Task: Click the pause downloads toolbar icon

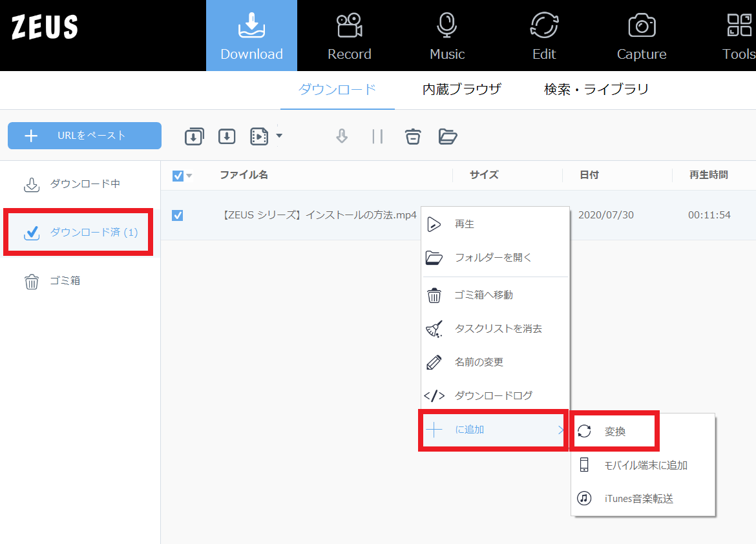Action: coord(377,136)
